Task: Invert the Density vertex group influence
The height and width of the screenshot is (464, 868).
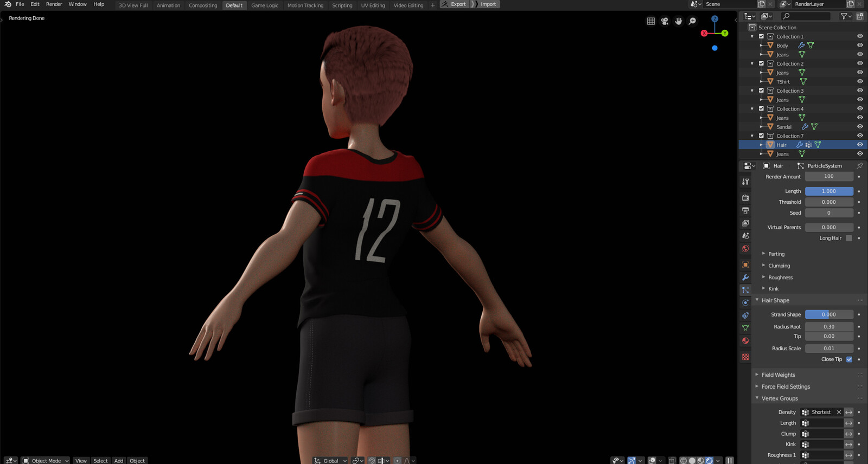Action: tap(849, 413)
